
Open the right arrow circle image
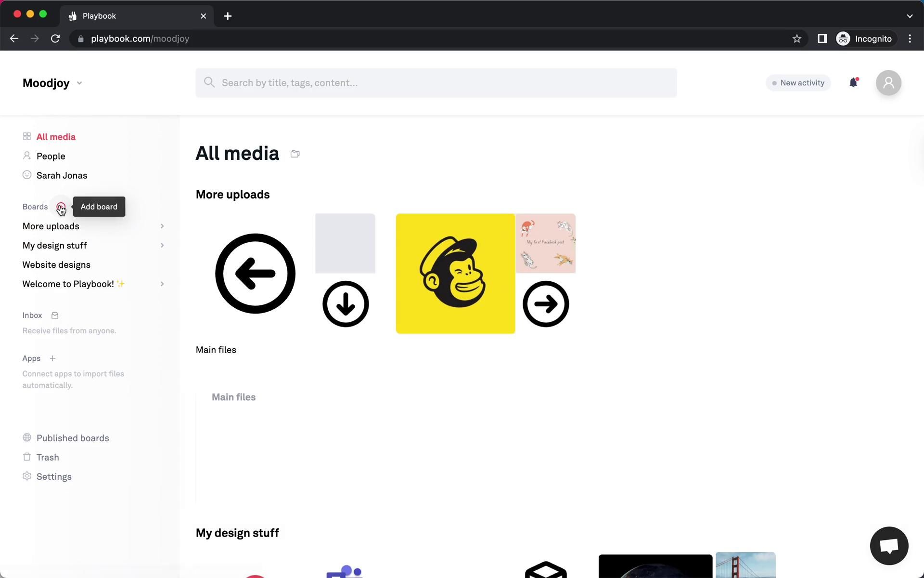546,304
